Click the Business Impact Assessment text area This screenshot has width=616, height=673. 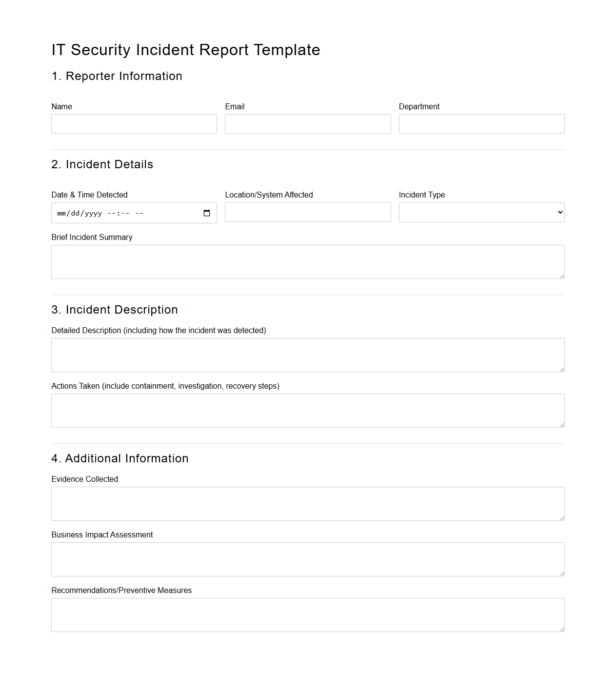pos(307,559)
